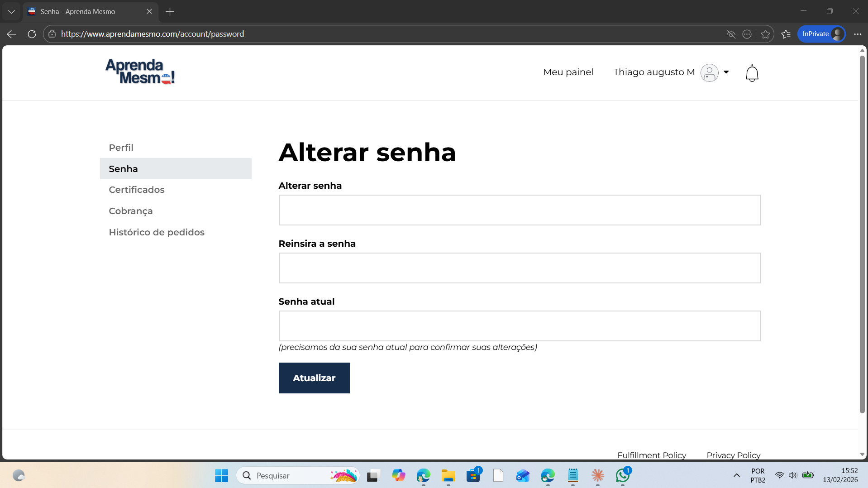Refresh the page with reload icon
Image resolution: width=868 pixels, height=488 pixels.
pos(32,34)
